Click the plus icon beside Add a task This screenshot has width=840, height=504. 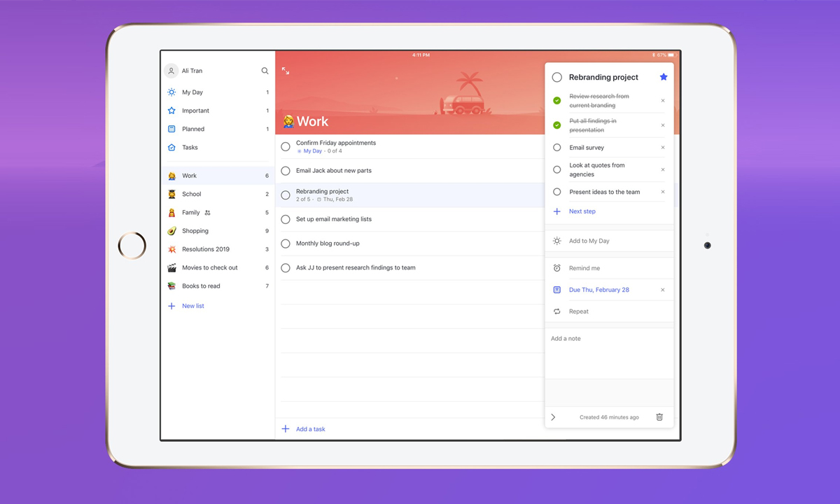[285, 429]
